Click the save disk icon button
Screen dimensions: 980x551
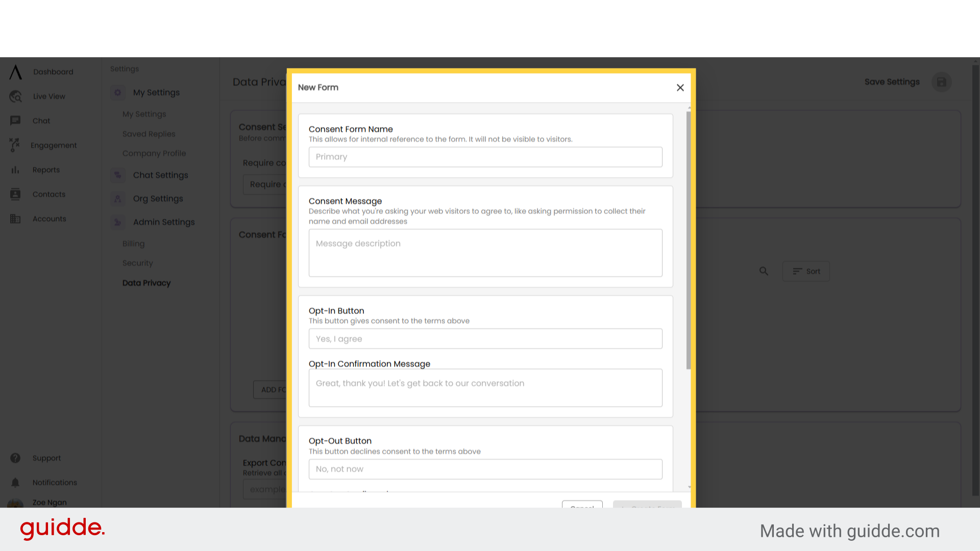point(942,82)
